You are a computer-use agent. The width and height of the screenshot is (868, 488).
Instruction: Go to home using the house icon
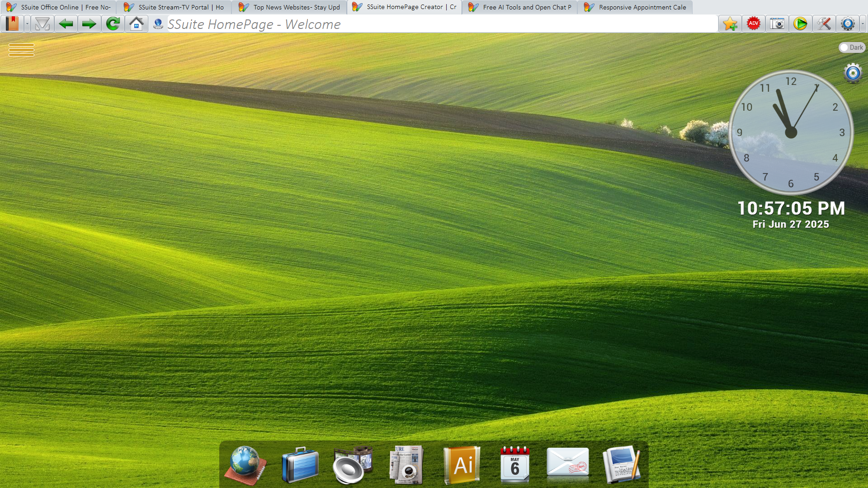pos(136,23)
